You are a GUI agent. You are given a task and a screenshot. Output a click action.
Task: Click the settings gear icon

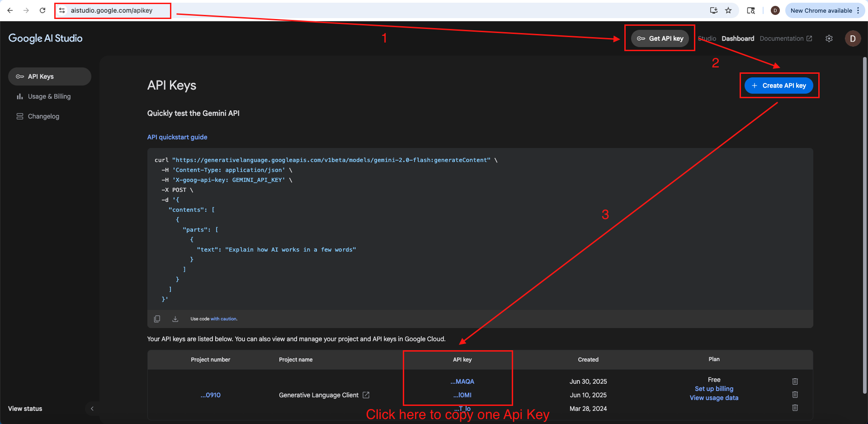click(x=829, y=38)
